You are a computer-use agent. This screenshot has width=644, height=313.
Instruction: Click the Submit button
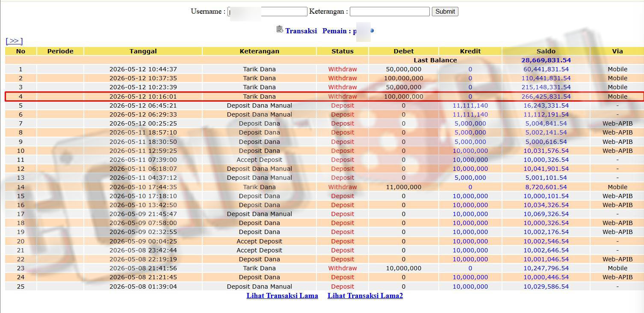(445, 12)
